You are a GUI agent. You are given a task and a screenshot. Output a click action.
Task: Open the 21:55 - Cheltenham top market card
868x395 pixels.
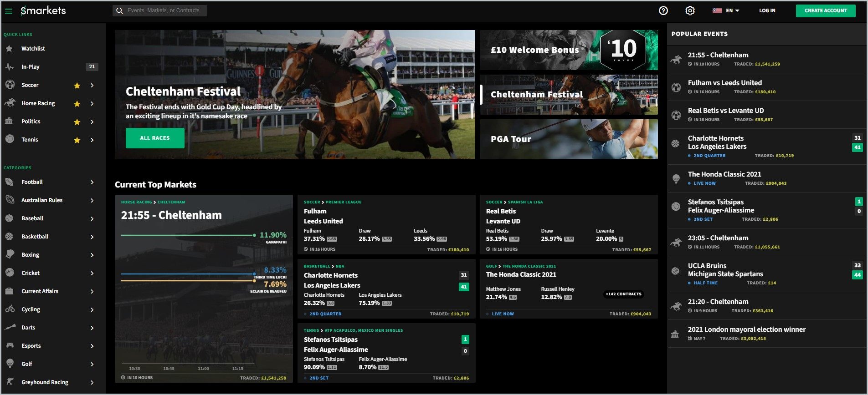[x=204, y=289]
